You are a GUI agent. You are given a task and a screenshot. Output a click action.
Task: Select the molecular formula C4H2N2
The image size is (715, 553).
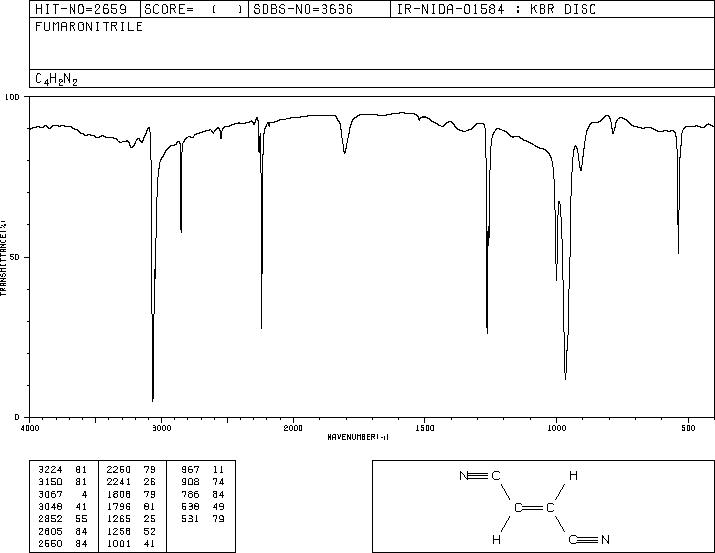click(56, 79)
